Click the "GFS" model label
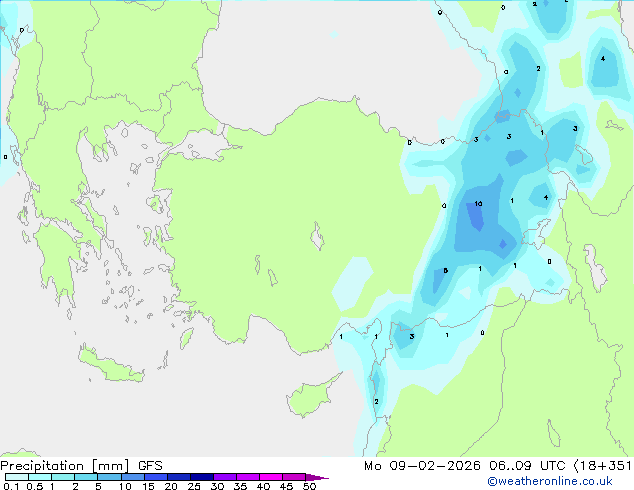 (150, 466)
